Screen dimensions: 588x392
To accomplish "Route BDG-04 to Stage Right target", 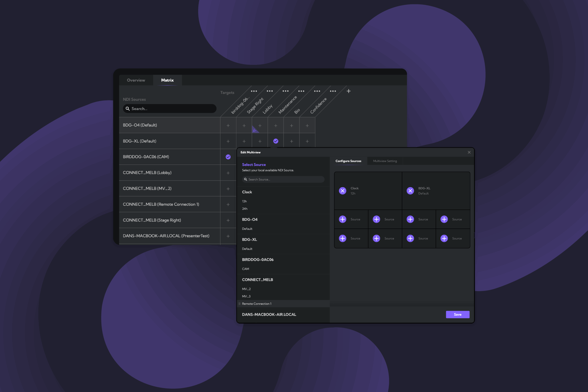I will (244, 126).
